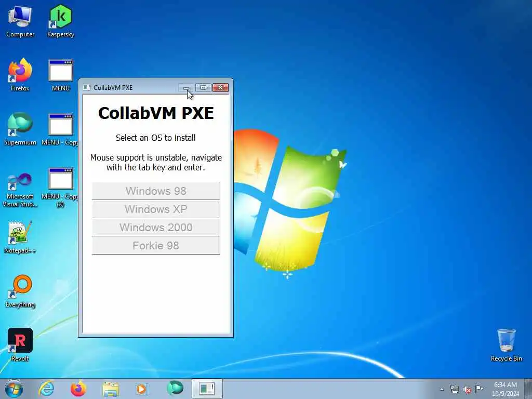
Task: Select the MENU - Copy (2) icon
Action: coord(61,187)
